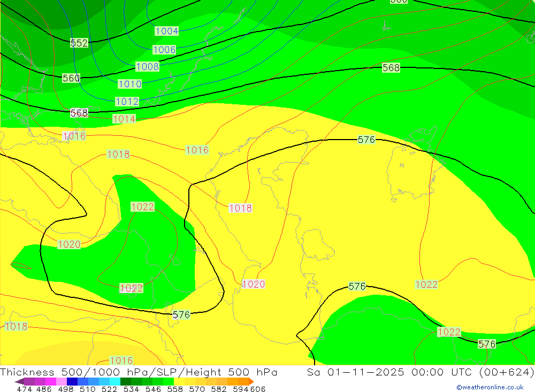Pick the bright magenta legend swatch
Viewport: 535px width, 392px height.
point(51,381)
